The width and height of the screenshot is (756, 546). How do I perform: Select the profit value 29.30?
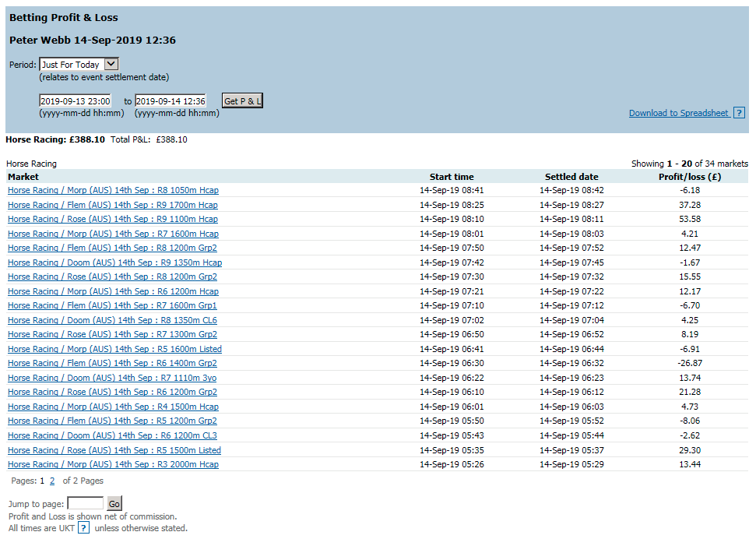point(690,450)
